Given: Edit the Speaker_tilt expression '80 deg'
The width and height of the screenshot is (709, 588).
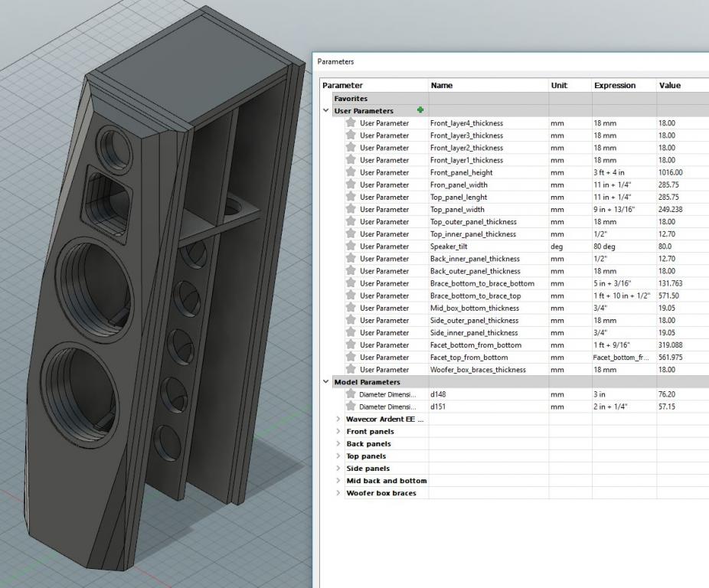Looking at the screenshot, I should click(x=604, y=246).
